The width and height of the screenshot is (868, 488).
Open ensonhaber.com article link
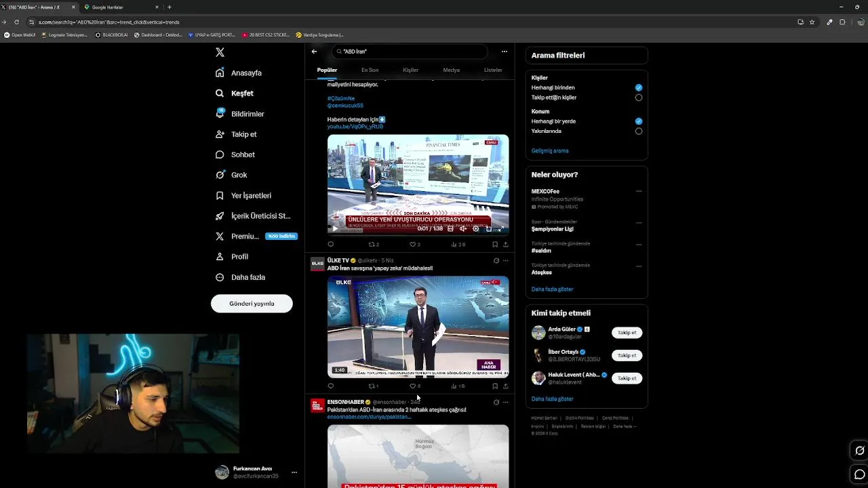[x=369, y=417]
